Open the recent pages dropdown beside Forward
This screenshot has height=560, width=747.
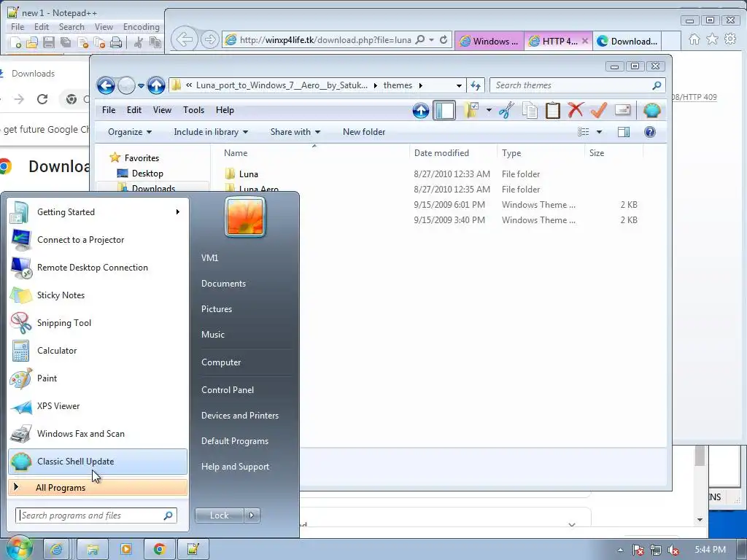[141, 86]
